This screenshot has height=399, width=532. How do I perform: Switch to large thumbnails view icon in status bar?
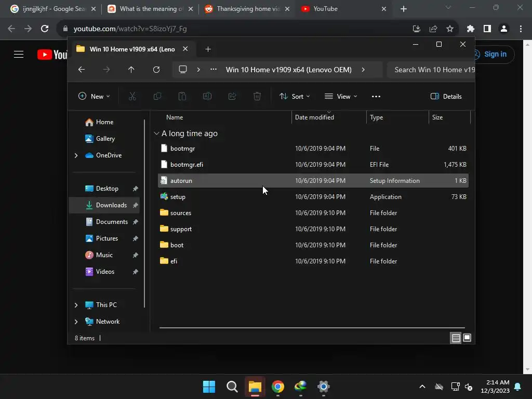[467, 338]
